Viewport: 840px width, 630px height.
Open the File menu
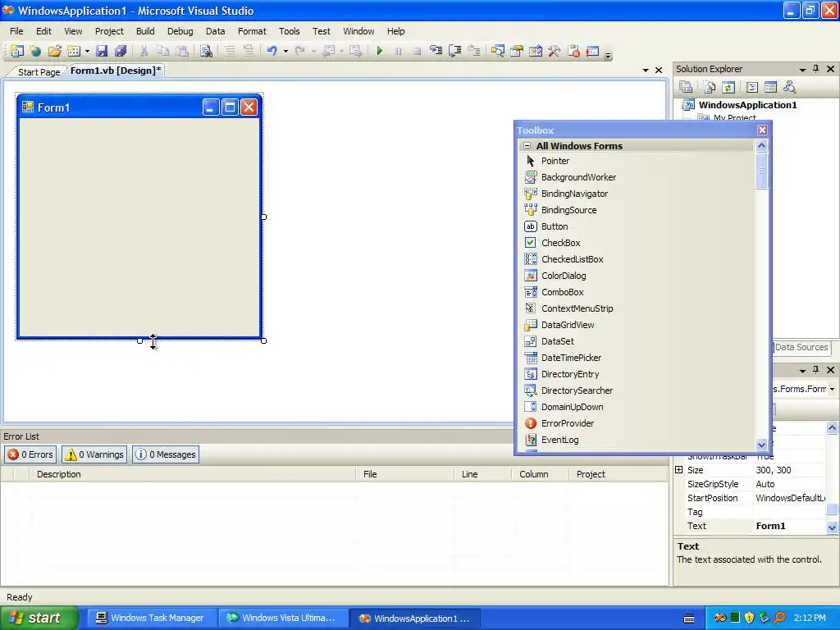16,31
